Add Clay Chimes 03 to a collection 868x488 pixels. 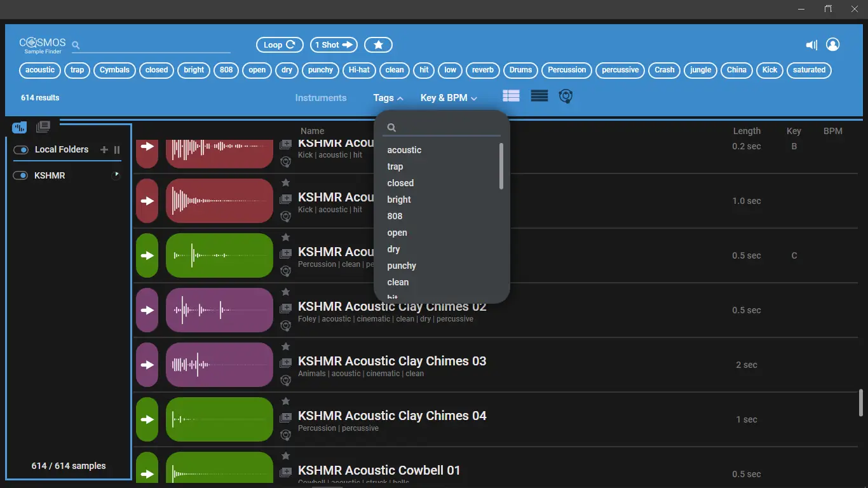coord(286,363)
